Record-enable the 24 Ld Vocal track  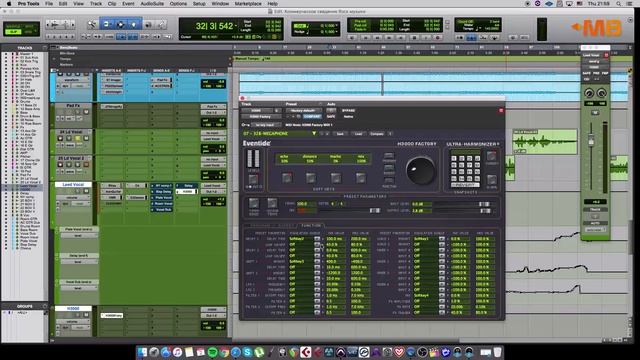click(x=60, y=138)
